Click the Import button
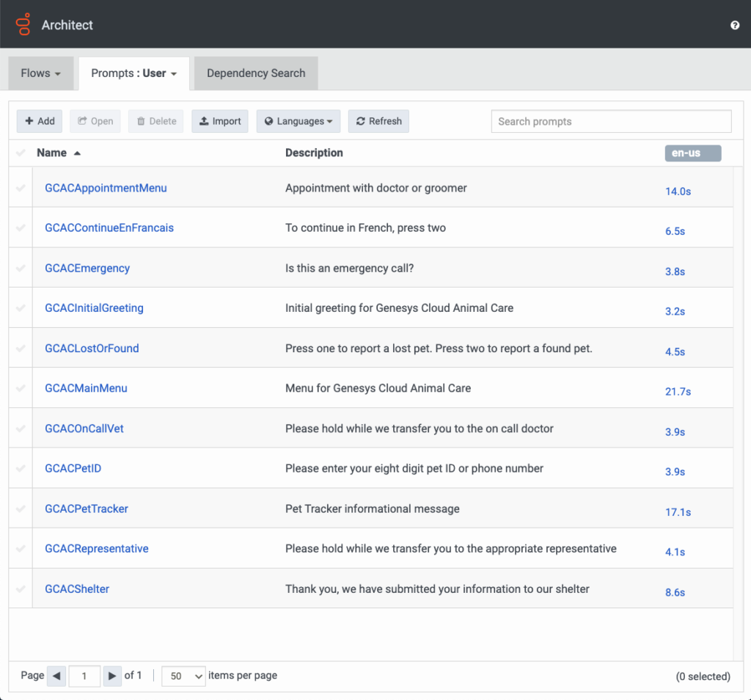Viewport: 751px width, 700px height. [220, 121]
